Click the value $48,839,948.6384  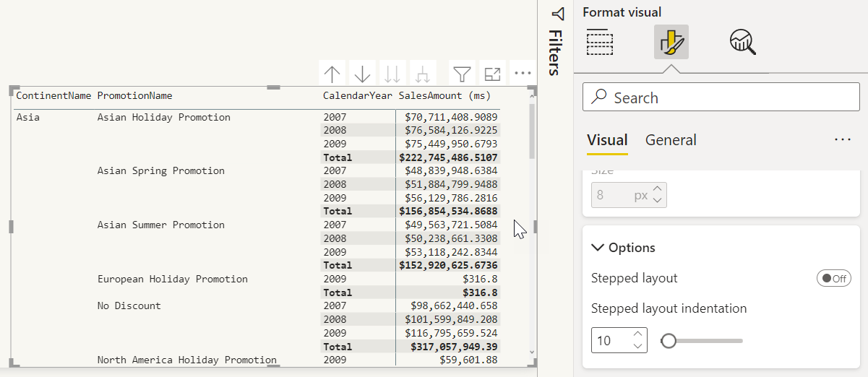coord(451,171)
